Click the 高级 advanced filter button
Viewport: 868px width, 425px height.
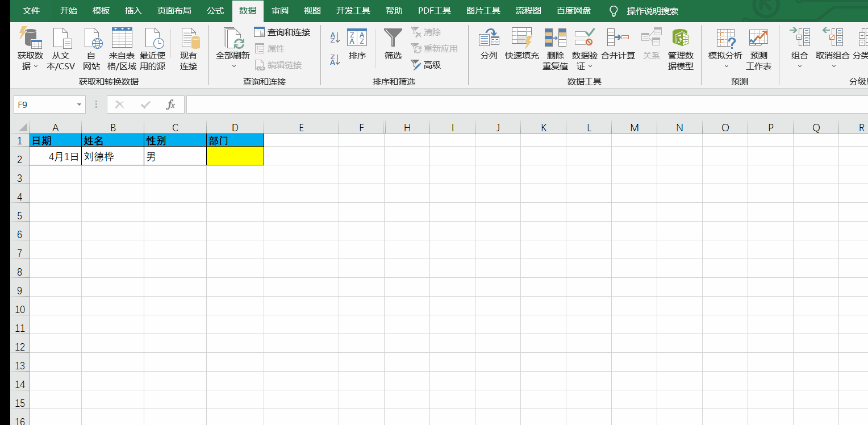426,65
